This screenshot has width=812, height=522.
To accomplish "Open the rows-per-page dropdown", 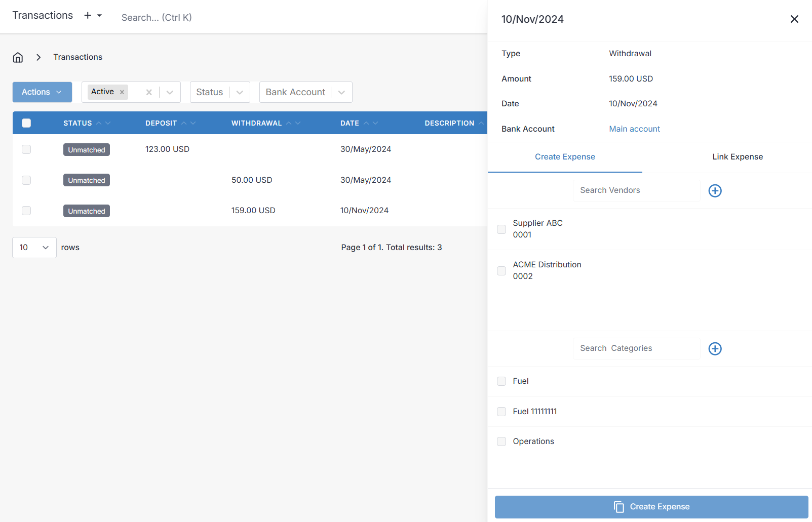I will pyautogui.click(x=34, y=248).
